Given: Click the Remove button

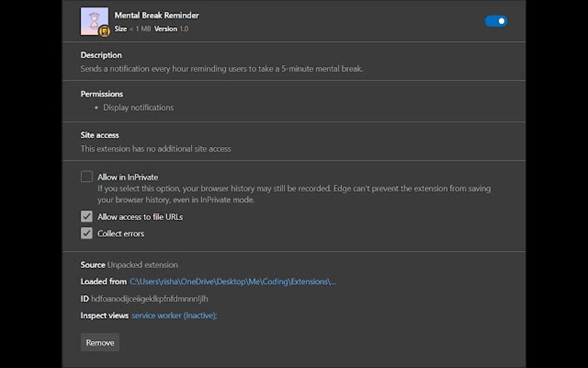Looking at the screenshot, I should tap(100, 342).
